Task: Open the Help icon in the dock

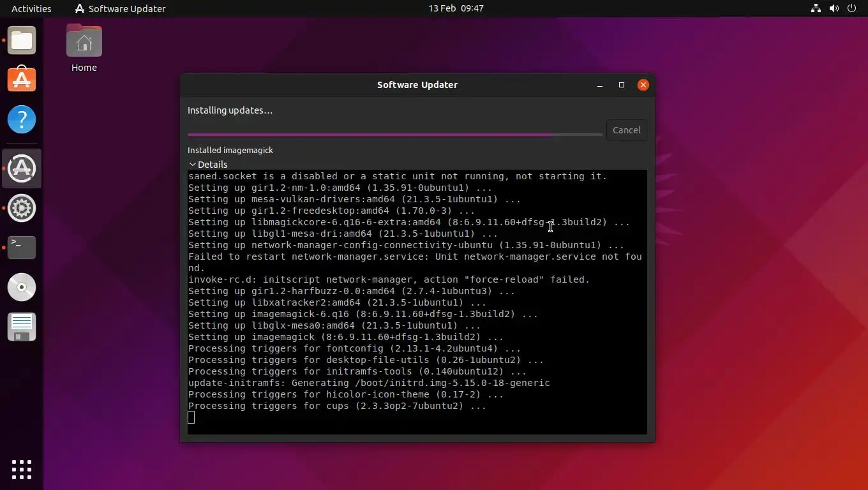Action: [x=22, y=119]
